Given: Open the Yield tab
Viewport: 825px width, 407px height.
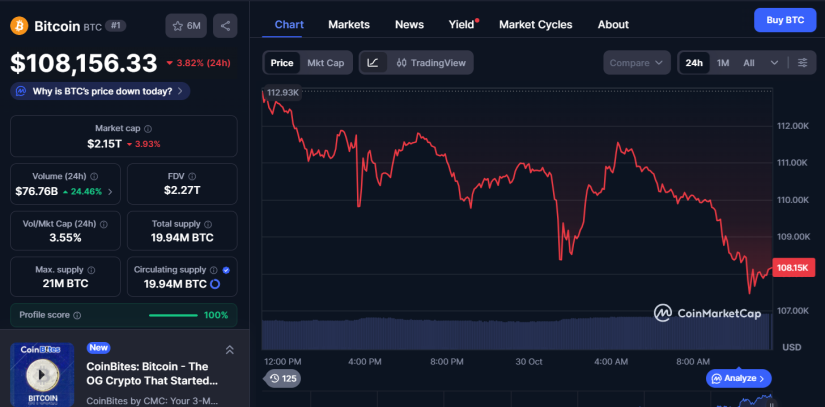Looking at the screenshot, I should tap(461, 24).
